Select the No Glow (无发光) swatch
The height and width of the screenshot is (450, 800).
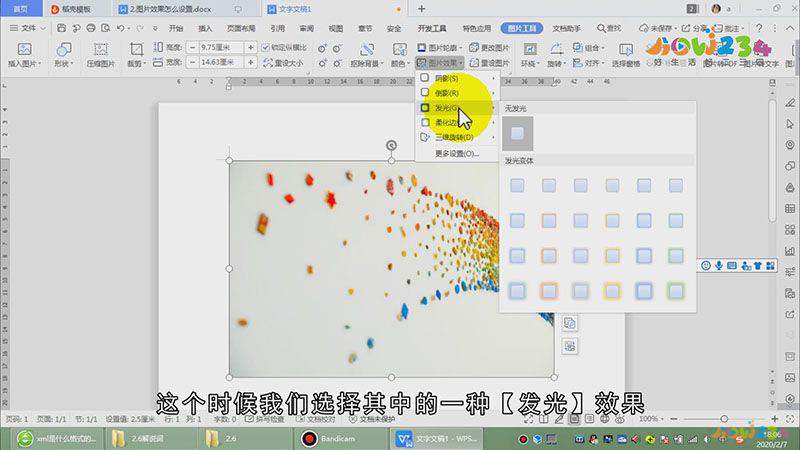point(517,133)
